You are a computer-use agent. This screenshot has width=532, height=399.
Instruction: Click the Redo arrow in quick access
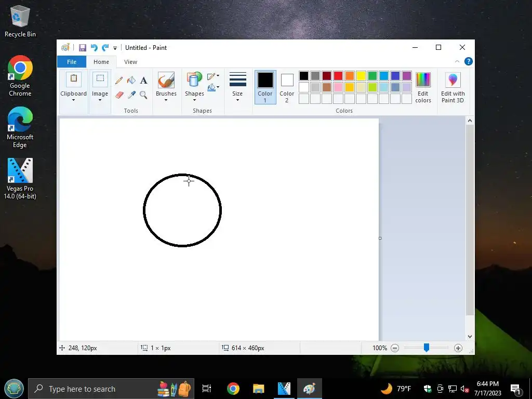[105, 48]
